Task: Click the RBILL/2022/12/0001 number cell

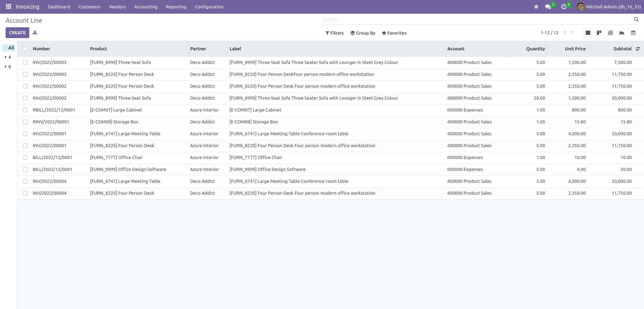Action: coord(54,110)
